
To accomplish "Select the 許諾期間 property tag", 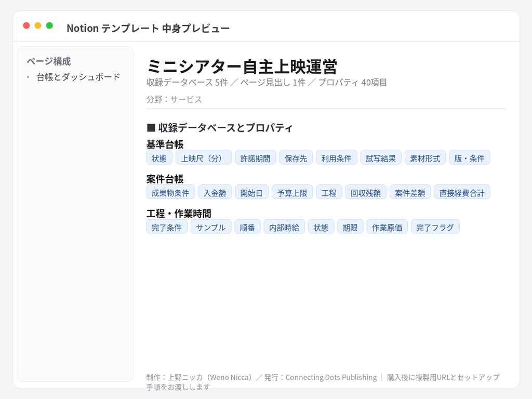I will pyautogui.click(x=256, y=158).
